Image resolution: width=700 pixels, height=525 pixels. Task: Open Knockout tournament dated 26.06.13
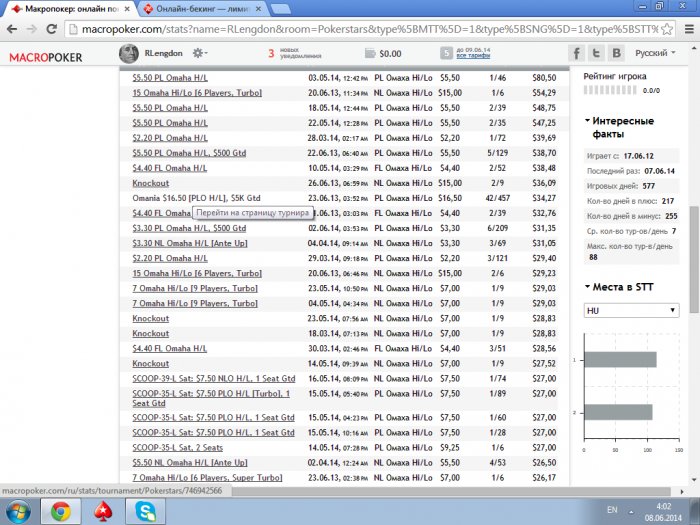[x=150, y=183]
